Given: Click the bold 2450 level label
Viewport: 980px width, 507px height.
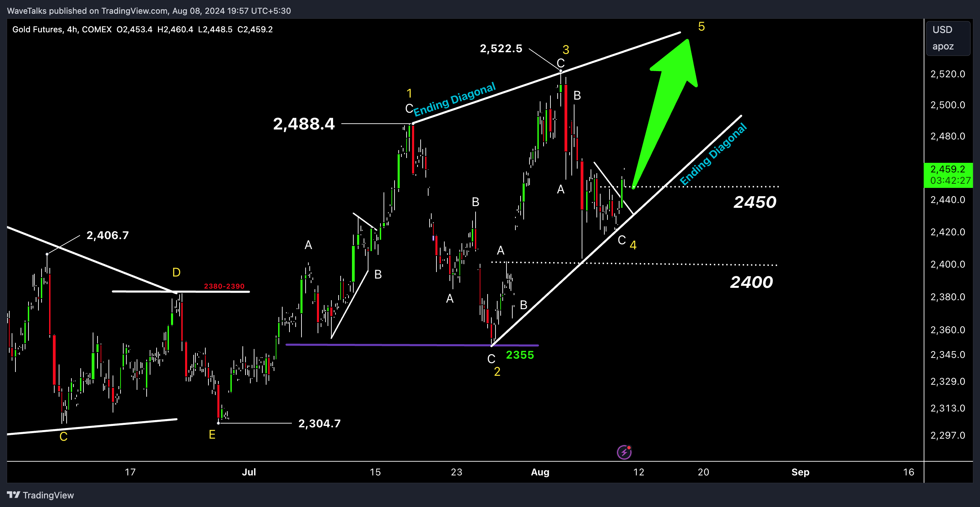Looking at the screenshot, I should (x=755, y=202).
